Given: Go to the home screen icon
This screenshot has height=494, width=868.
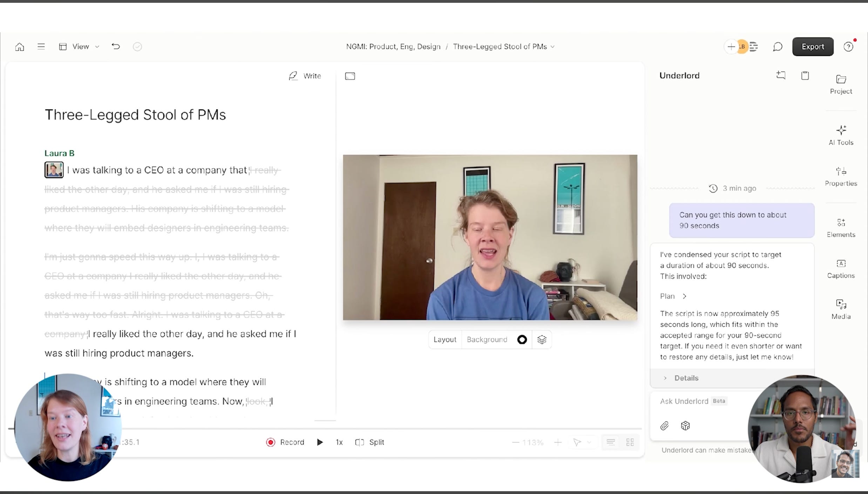Looking at the screenshot, I should point(20,47).
